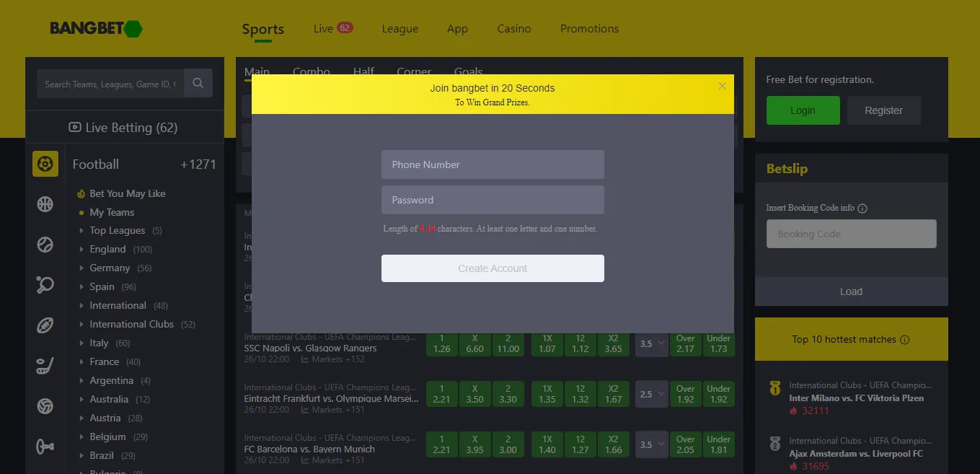Click the Password field
Screen dimensions: 980x474
[x=493, y=200]
